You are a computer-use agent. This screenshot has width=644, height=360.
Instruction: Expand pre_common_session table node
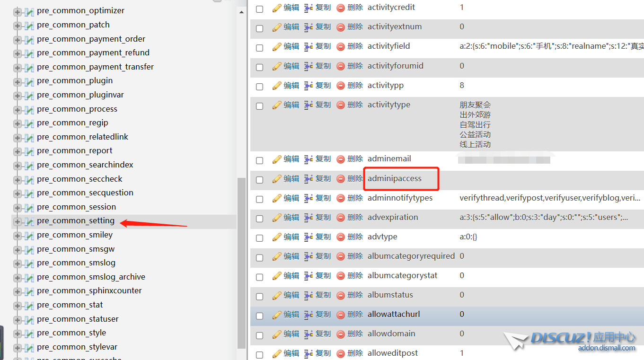pyautogui.click(x=18, y=207)
